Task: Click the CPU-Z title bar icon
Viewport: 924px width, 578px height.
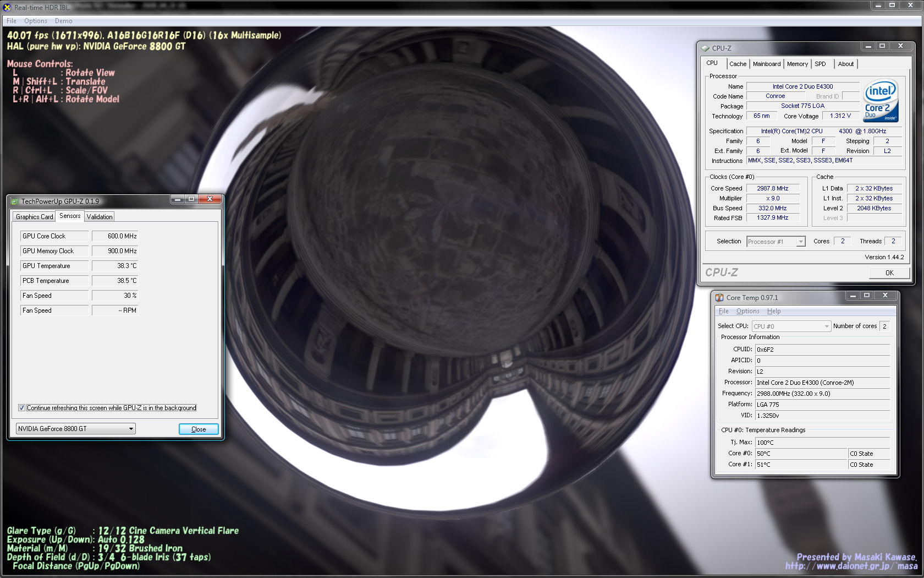Action: click(705, 48)
